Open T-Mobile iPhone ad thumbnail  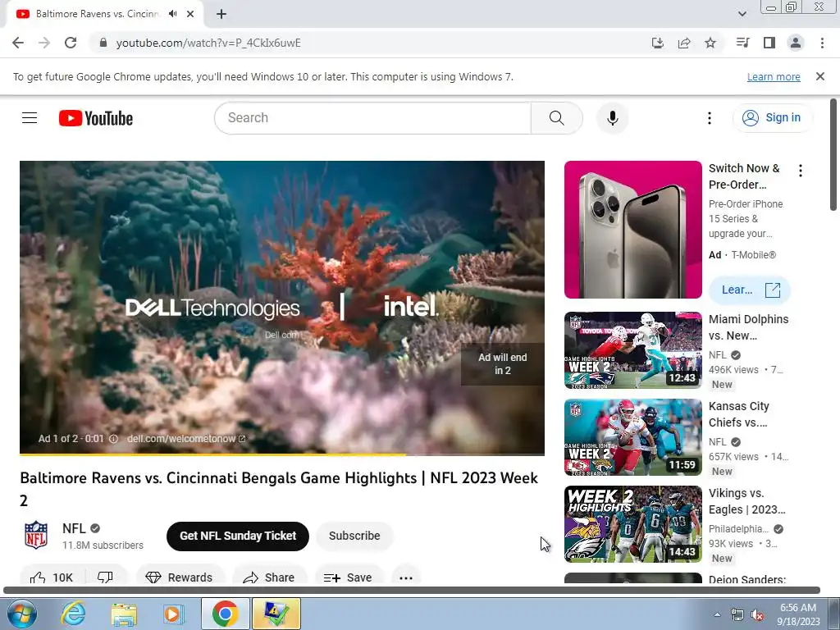(632, 230)
